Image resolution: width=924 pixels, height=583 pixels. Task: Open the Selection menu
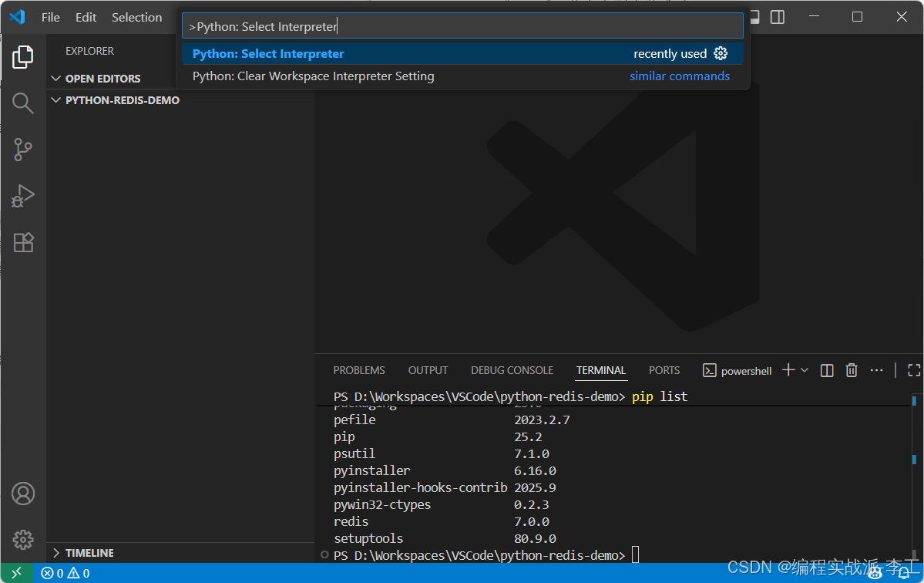click(x=136, y=17)
